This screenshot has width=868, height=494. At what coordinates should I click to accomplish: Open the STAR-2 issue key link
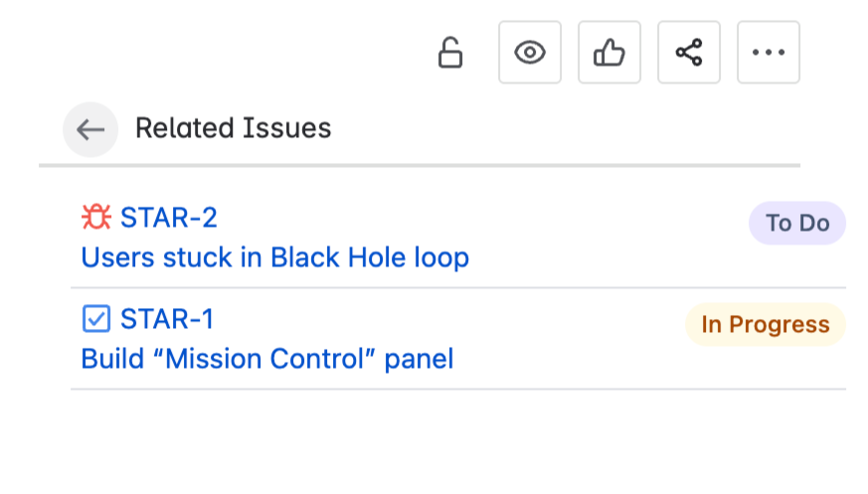169,217
